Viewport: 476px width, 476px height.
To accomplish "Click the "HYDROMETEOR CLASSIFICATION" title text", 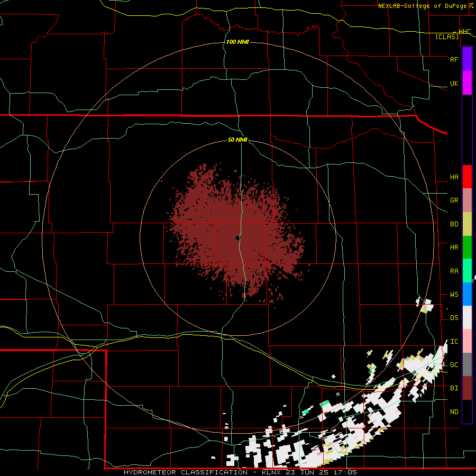I will click(186, 472).
